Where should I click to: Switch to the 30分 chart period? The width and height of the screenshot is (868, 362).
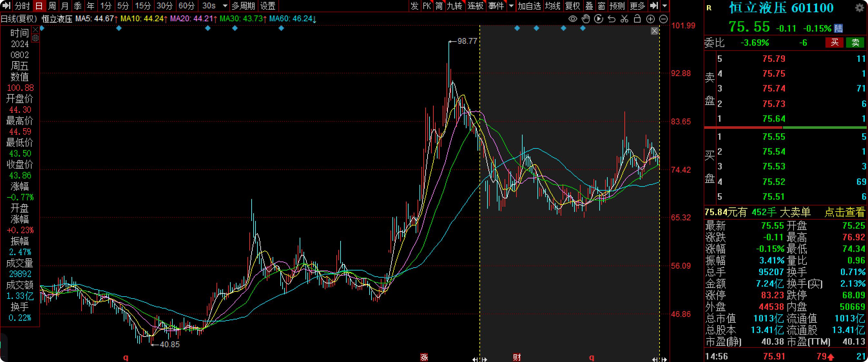coord(164,6)
